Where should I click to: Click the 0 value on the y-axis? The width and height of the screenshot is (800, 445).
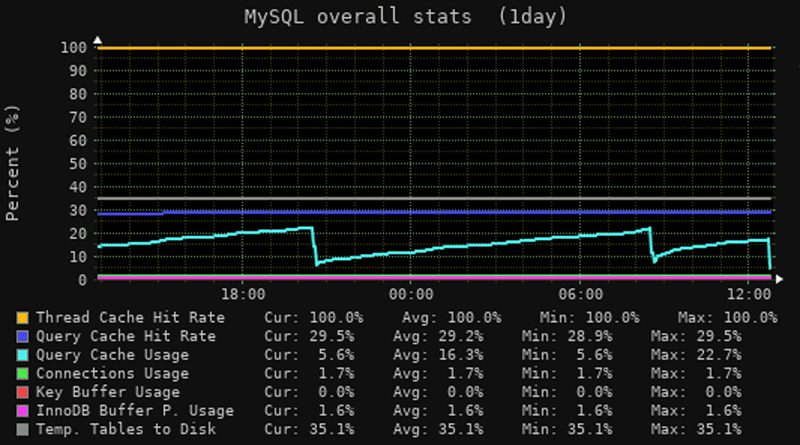tap(83, 280)
